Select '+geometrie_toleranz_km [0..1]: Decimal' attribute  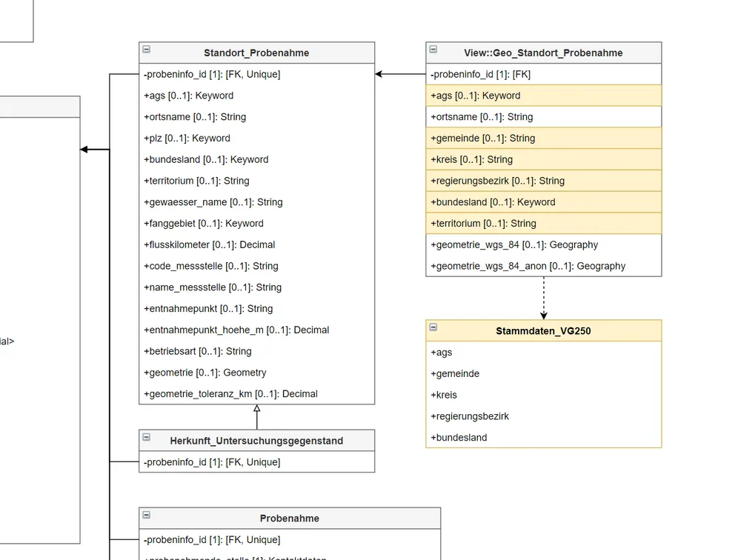coord(256,393)
